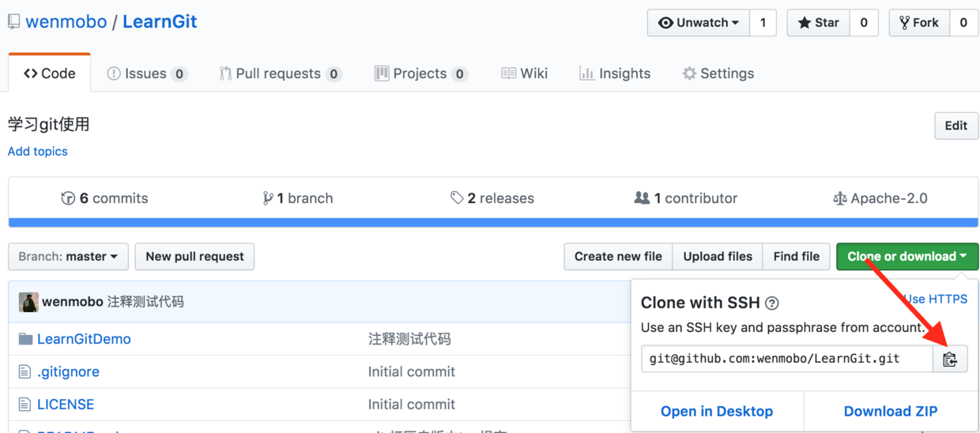Open the wenmobo owner link in title
Screen dimensions: 980x433
pos(66,22)
